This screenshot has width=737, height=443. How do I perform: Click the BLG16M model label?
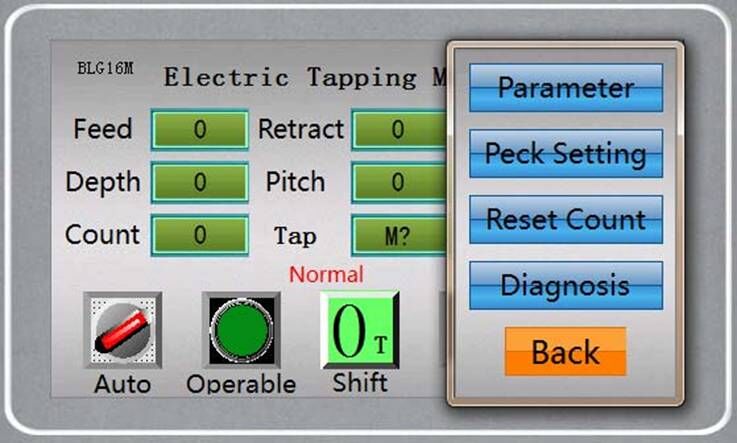click(105, 69)
